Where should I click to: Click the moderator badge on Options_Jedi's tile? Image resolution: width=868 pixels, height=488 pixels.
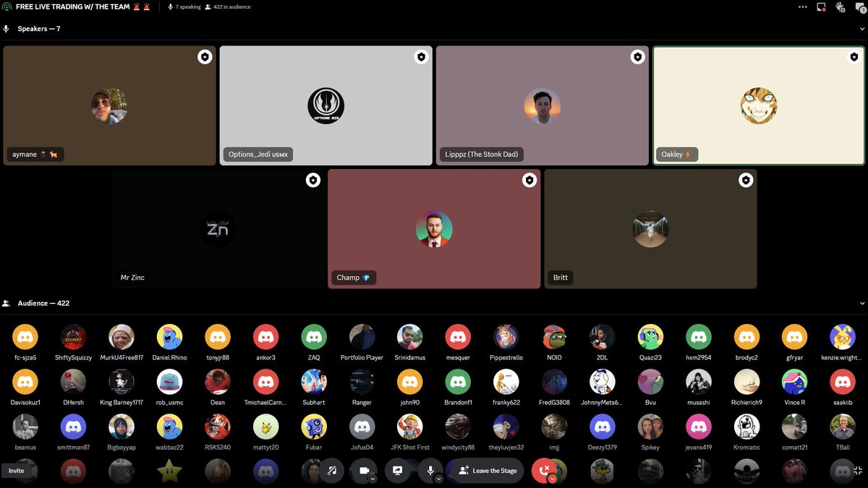coord(421,57)
